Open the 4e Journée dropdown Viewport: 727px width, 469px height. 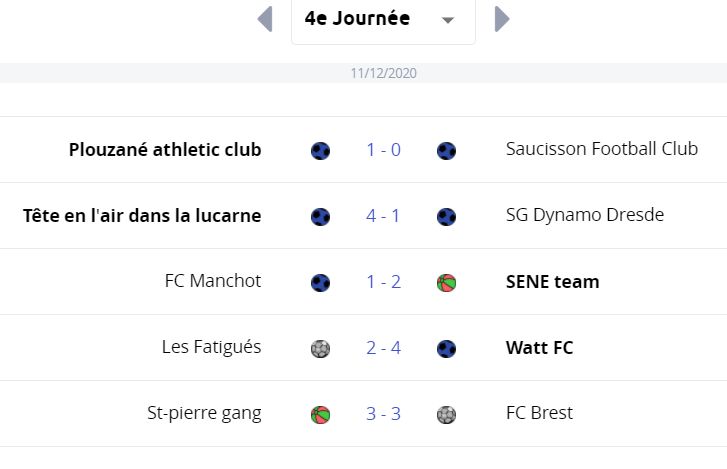pyautogui.click(x=383, y=19)
